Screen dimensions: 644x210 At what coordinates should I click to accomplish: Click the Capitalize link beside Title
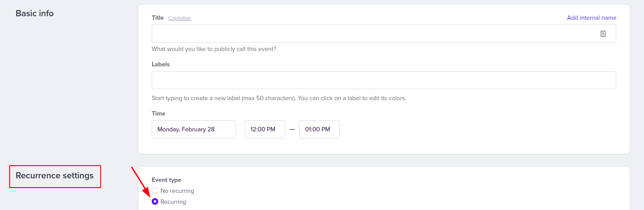(179, 18)
